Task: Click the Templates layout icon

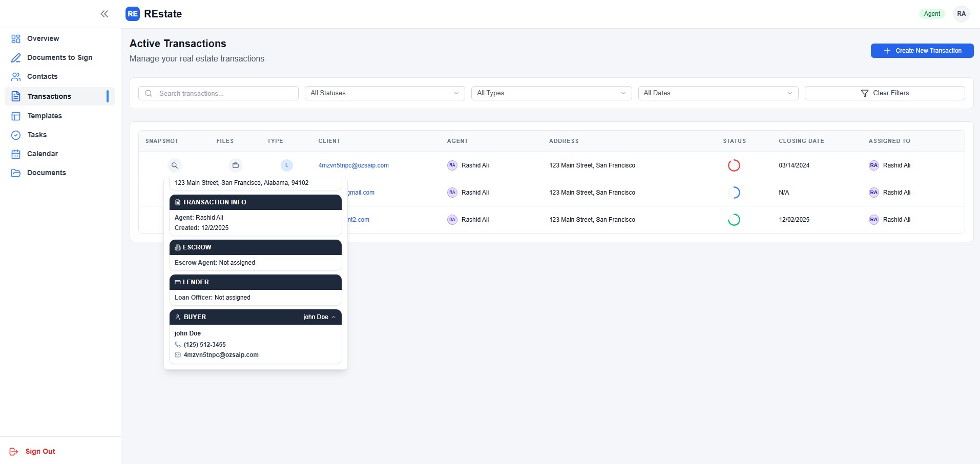Action: click(16, 116)
